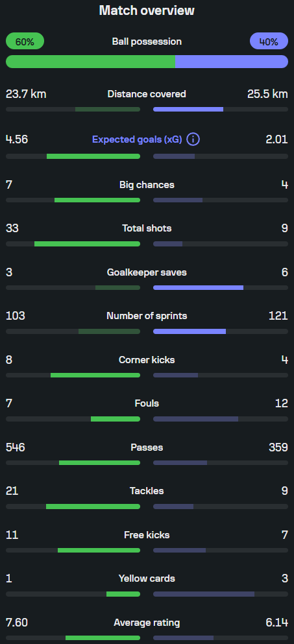Click the 546 passes value
The image size is (294, 644).
coord(15,447)
